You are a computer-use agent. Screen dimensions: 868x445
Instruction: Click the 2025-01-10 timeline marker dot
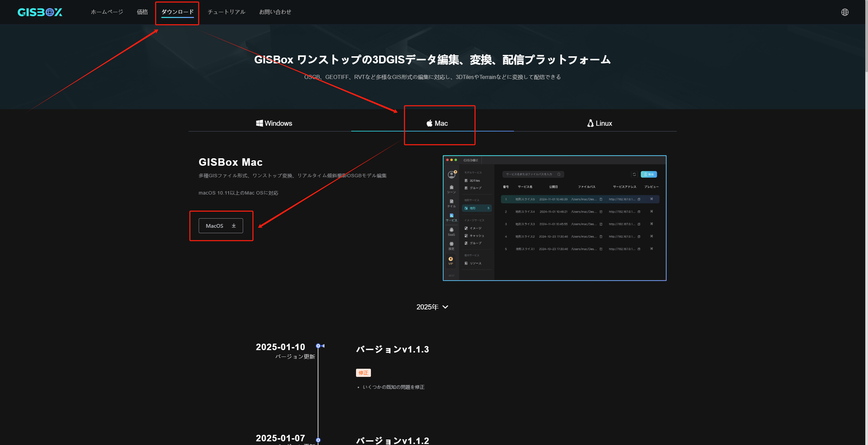(318, 346)
